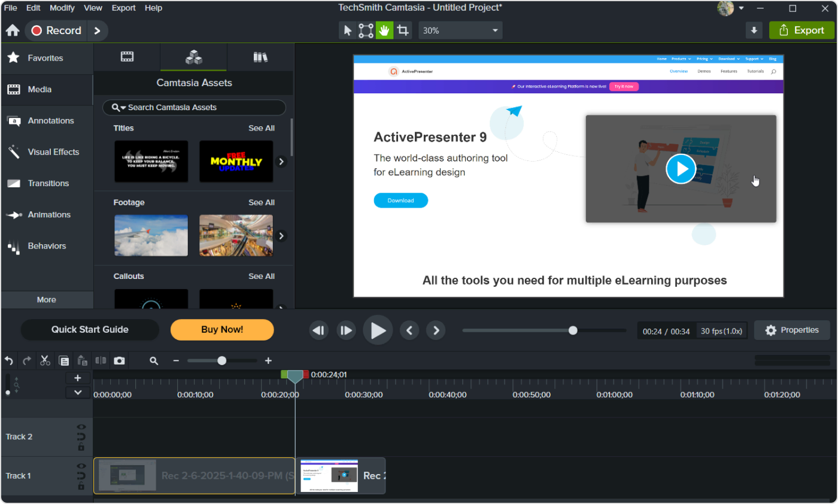Open the Export menu in the menu bar
Viewport: 838px width, 504px height.
123,8
